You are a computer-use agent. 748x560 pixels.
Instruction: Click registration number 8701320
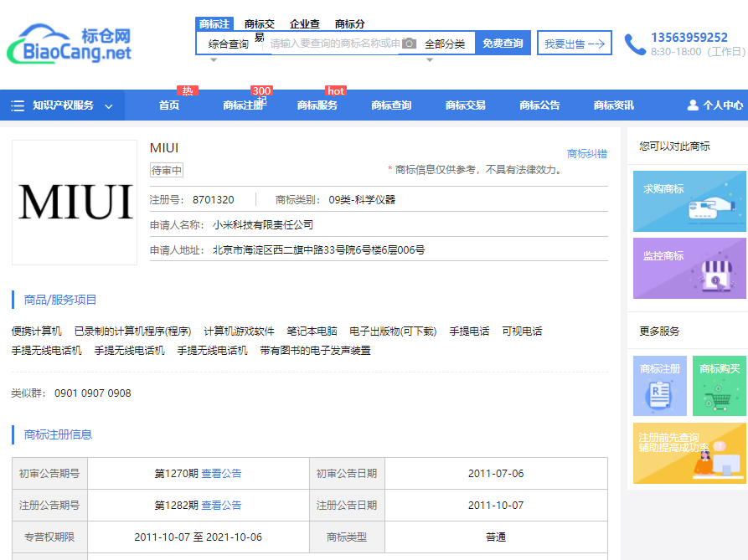point(214,200)
